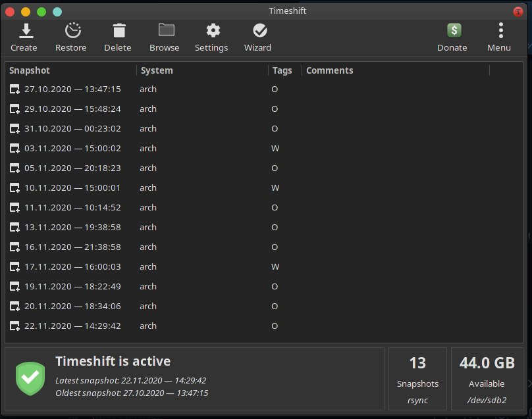Select snapshot 31.10.2020 — 00:23:02
The height and width of the screenshot is (419, 532).
(72, 128)
